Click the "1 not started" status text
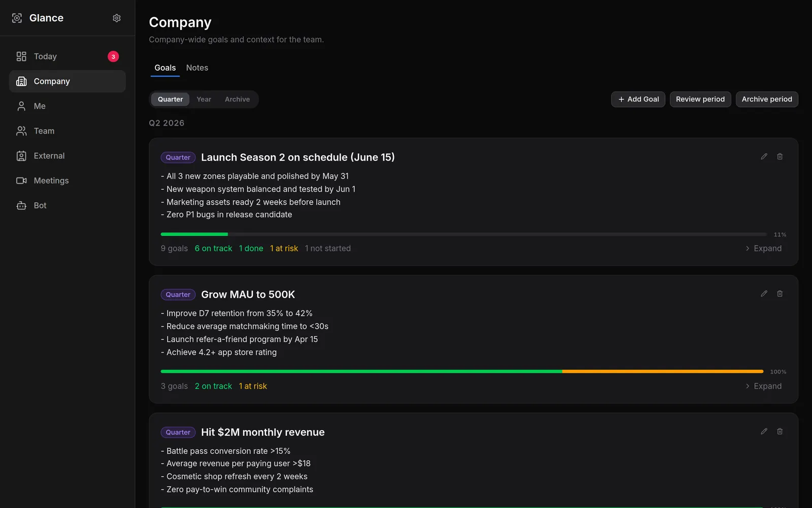This screenshot has height=508, width=812. [x=328, y=248]
